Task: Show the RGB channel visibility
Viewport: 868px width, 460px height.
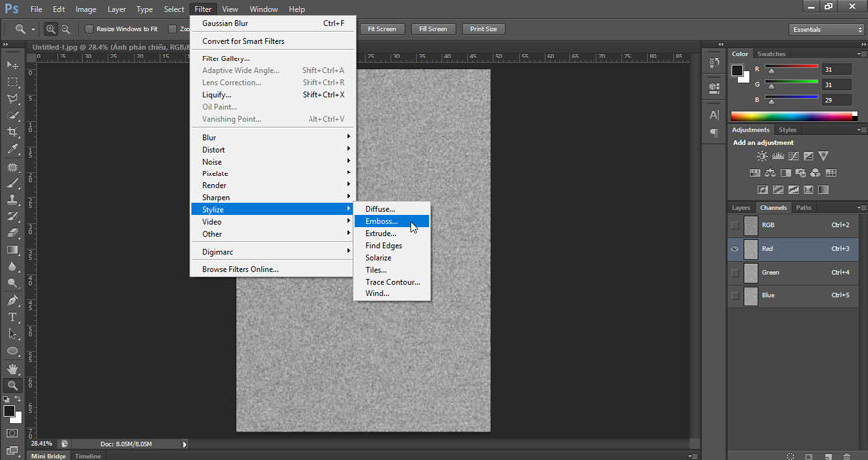Action: pyautogui.click(x=735, y=225)
